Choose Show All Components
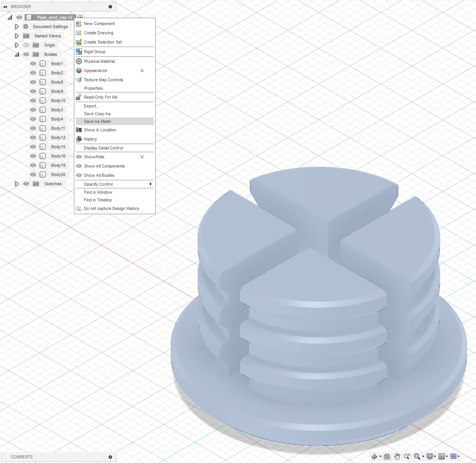476x463 pixels. [115, 166]
